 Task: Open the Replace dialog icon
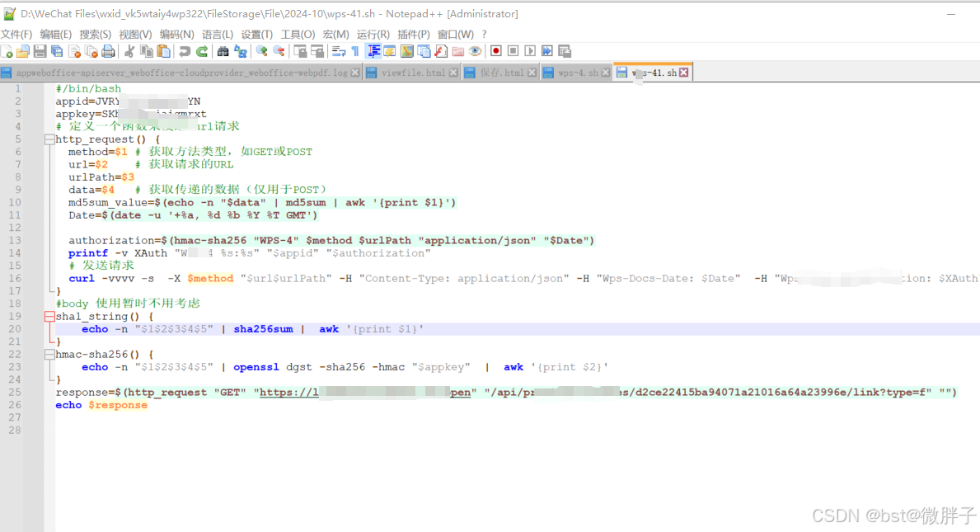click(240, 51)
